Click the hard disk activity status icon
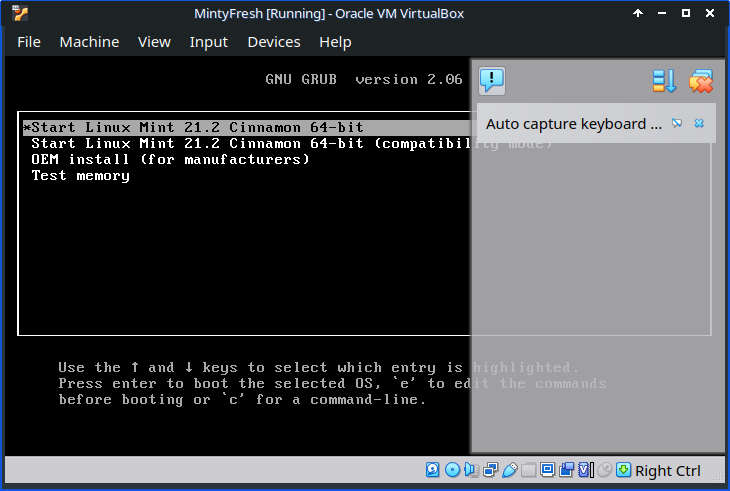 pos(433,470)
